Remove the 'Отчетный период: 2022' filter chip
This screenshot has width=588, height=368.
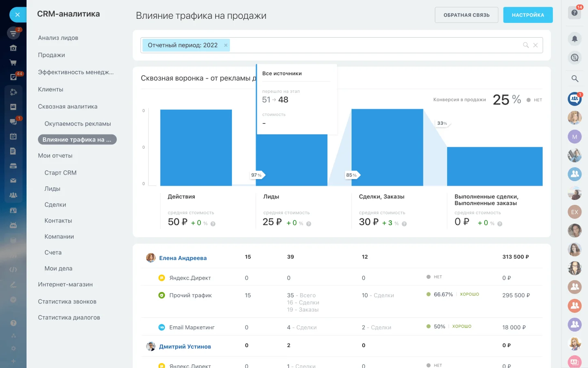pos(226,45)
